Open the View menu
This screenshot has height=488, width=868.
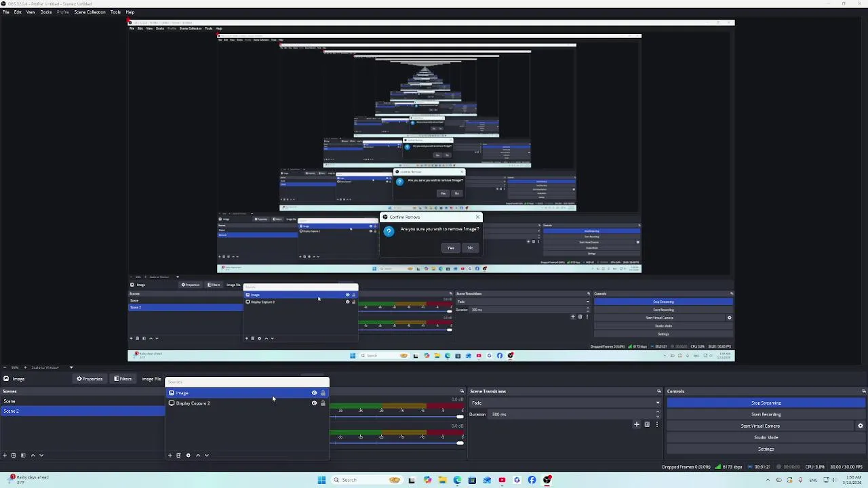tap(31, 12)
